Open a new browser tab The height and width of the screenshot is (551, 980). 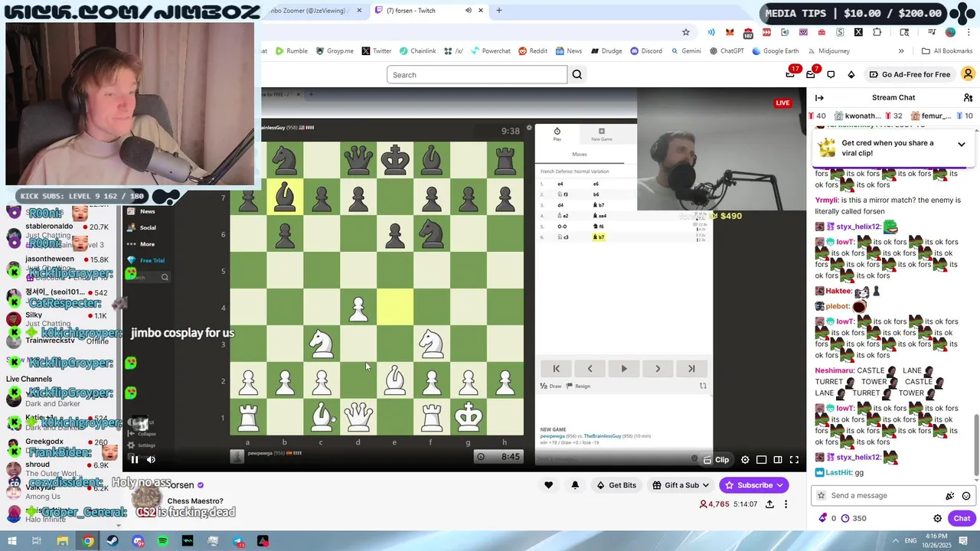coord(499,11)
